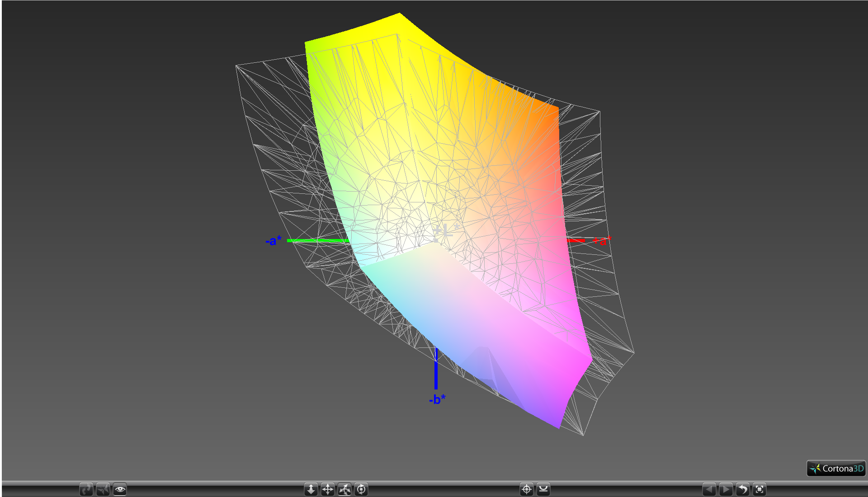Select the Walk navigation mode icon
The image size is (868, 497).
(86, 489)
